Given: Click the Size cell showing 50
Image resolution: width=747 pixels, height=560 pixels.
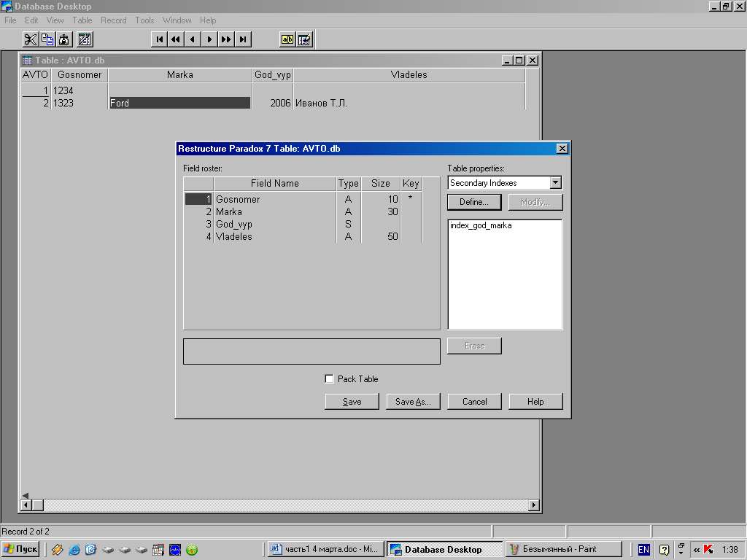Looking at the screenshot, I should [381, 236].
